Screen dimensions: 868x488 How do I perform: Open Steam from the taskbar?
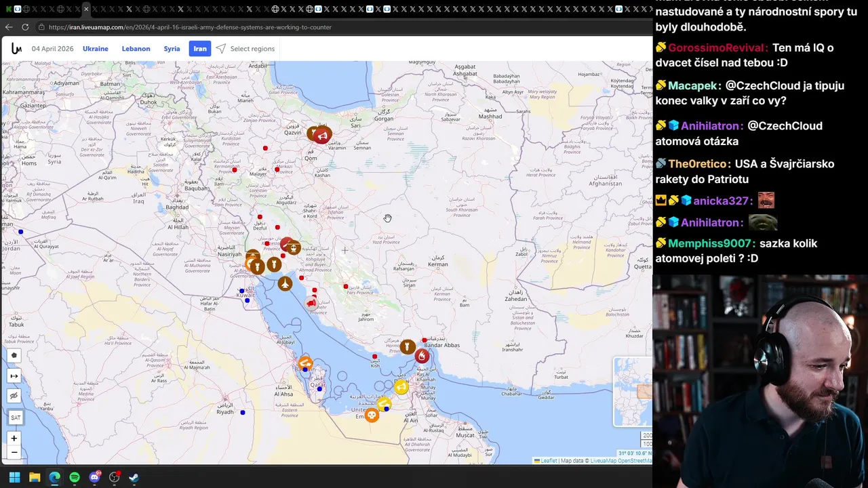tap(134, 477)
